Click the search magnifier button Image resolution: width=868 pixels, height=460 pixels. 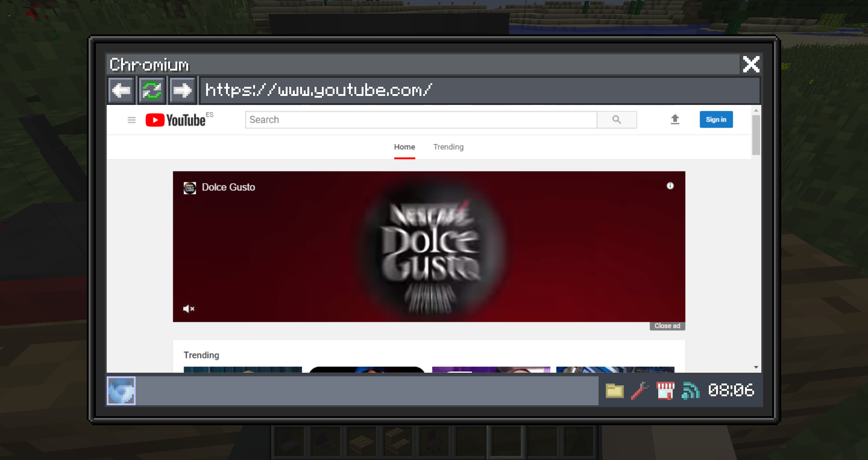(x=617, y=120)
